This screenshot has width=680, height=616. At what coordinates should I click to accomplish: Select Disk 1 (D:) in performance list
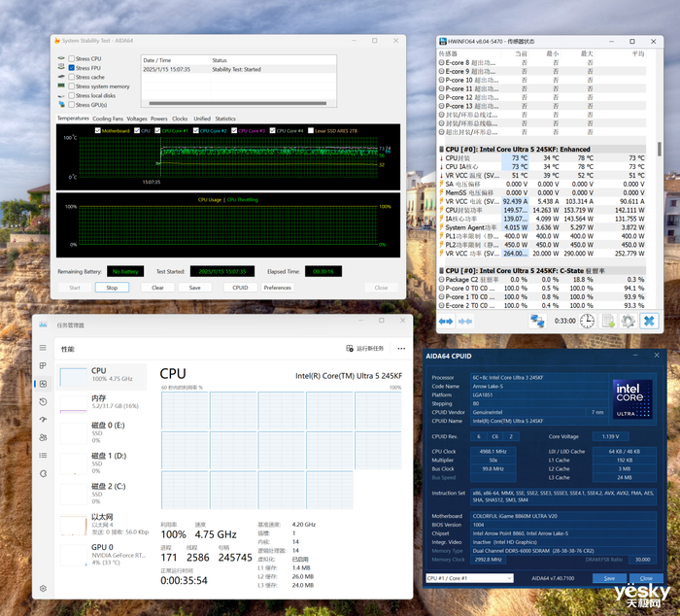pyautogui.click(x=102, y=462)
